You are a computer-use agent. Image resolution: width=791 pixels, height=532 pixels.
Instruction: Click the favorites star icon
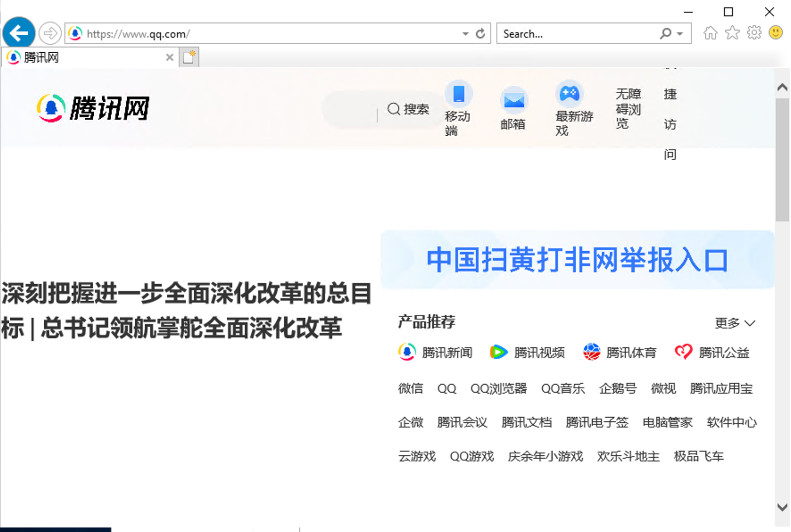click(x=732, y=33)
